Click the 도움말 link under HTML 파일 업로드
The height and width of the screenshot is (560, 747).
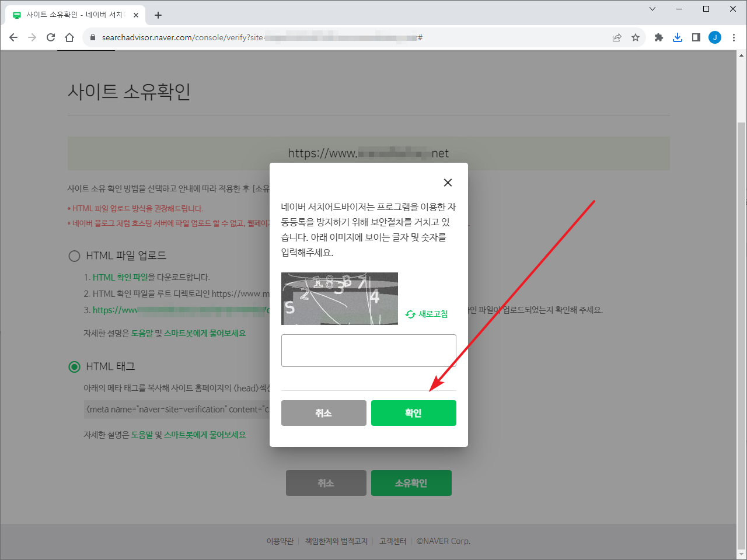pyautogui.click(x=142, y=333)
